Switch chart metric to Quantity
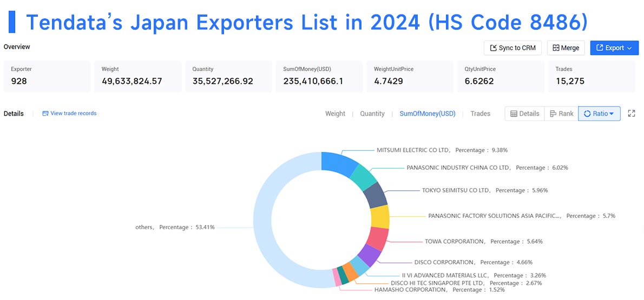Screen dimensions: 644x300 point(372,114)
